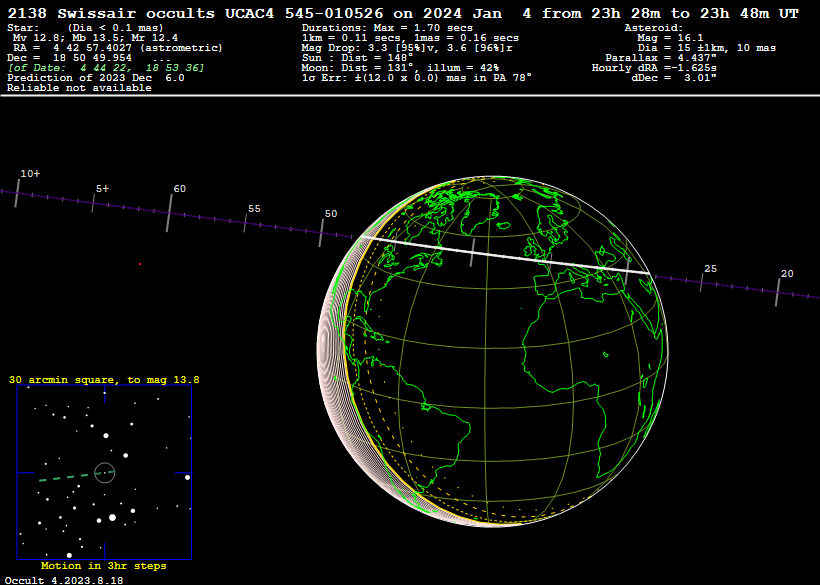Click the circled target star in finder chart
820x585 pixels.
click(105, 473)
